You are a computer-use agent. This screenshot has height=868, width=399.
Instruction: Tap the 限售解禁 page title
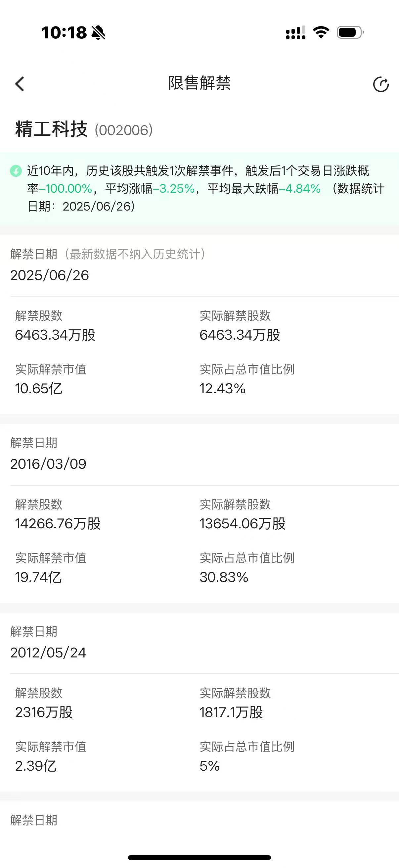coord(199,83)
